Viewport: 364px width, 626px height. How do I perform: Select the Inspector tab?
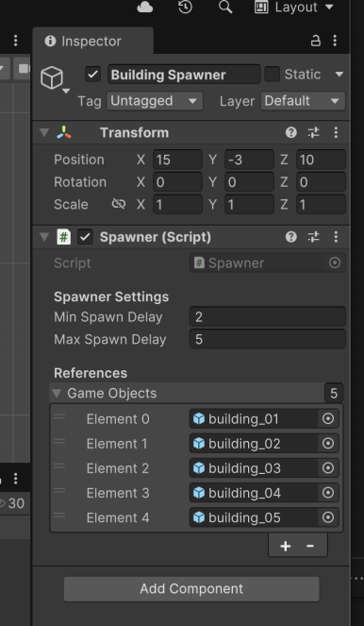[93, 42]
